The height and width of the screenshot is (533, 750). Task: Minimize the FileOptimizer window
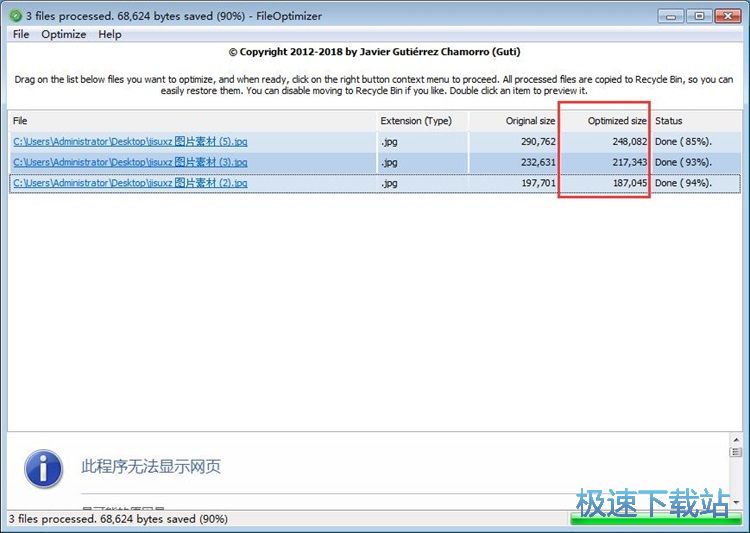671,16
